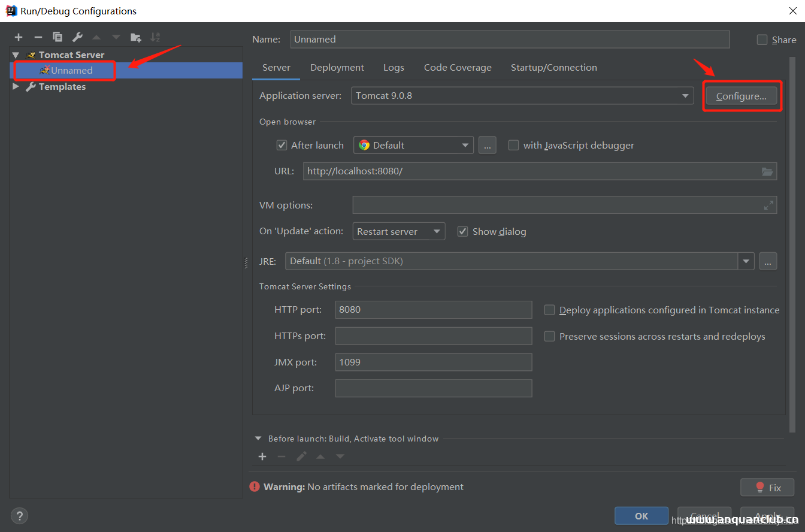Click the HTTPs port field
Screen dimensions: 805x532
point(434,336)
